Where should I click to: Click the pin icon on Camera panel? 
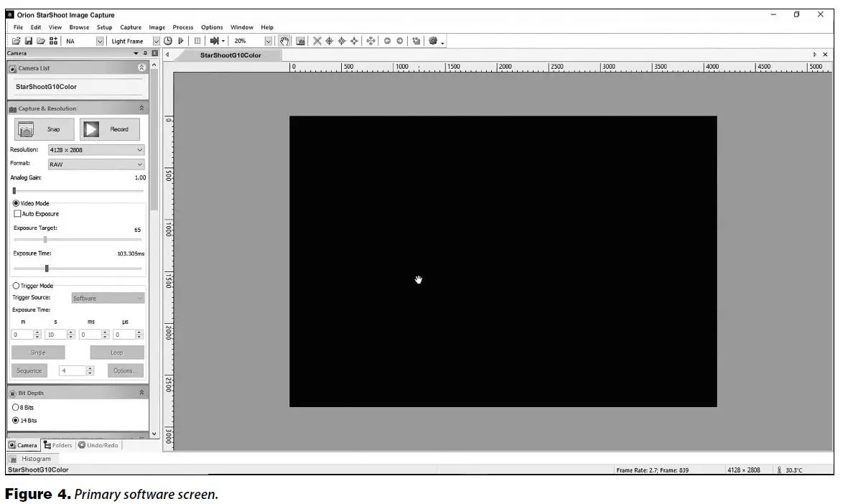click(x=145, y=53)
